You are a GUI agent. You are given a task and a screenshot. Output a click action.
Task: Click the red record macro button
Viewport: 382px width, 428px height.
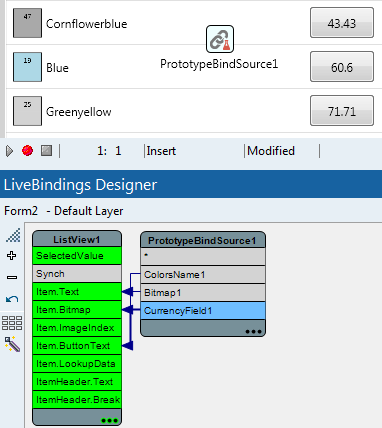27,151
